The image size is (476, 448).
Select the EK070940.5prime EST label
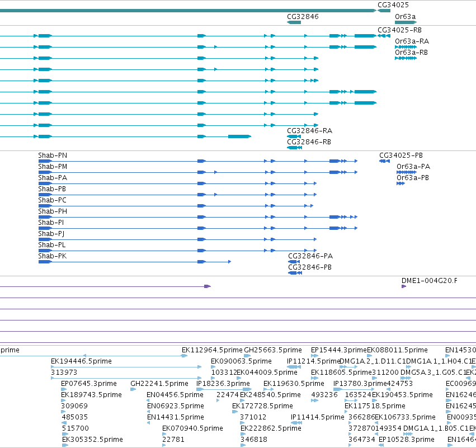[x=192, y=428]
